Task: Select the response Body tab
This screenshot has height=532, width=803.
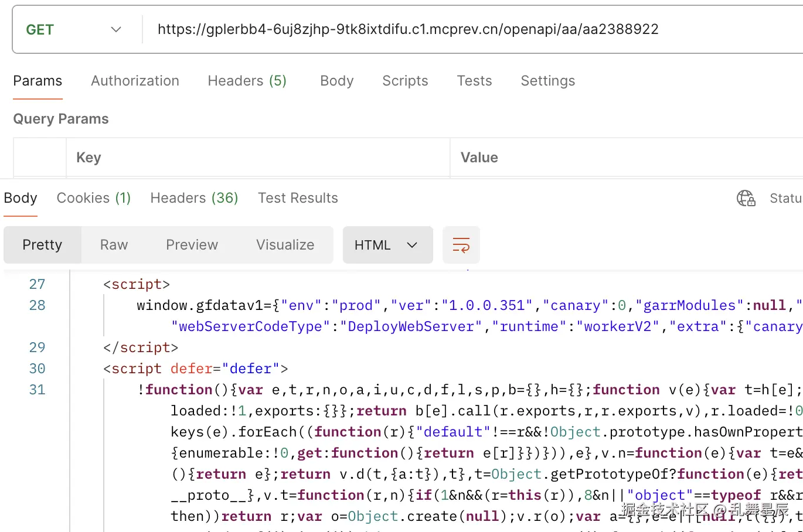Action: [x=21, y=198]
